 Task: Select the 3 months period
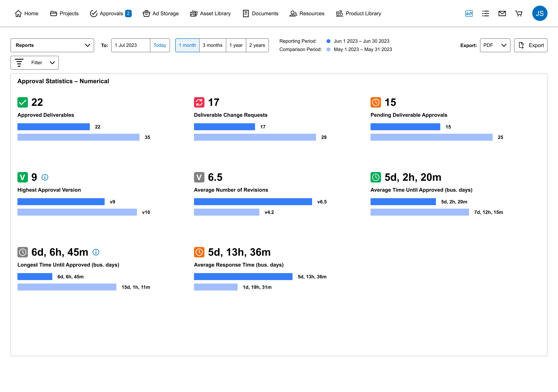213,45
